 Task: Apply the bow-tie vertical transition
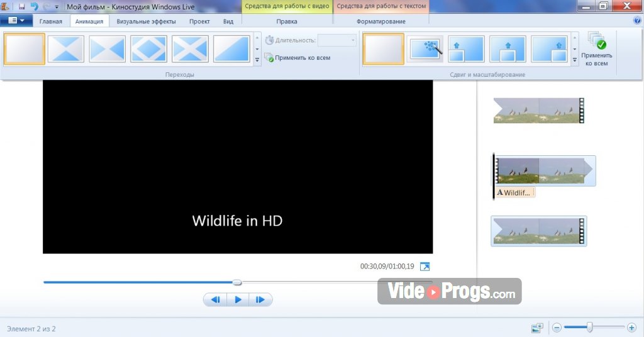(x=65, y=49)
